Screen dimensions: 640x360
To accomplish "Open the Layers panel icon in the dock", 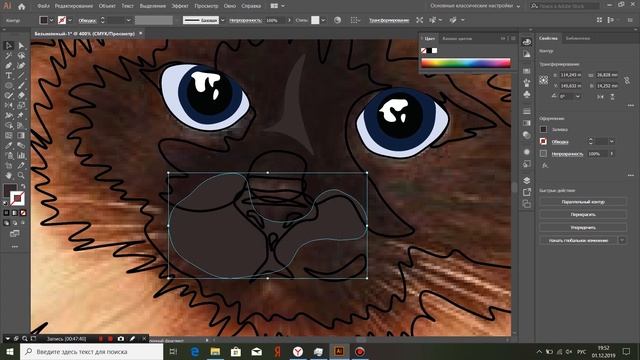I will coord(527,180).
